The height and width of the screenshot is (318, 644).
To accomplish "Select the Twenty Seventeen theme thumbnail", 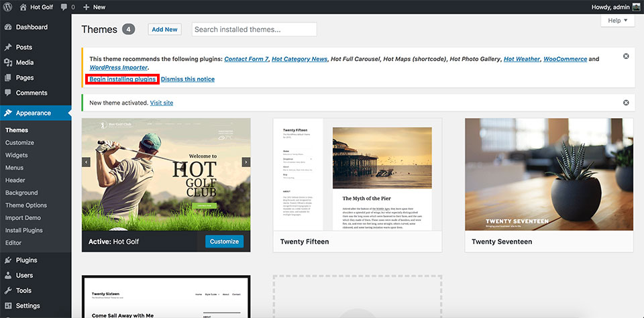I will click(549, 174).
